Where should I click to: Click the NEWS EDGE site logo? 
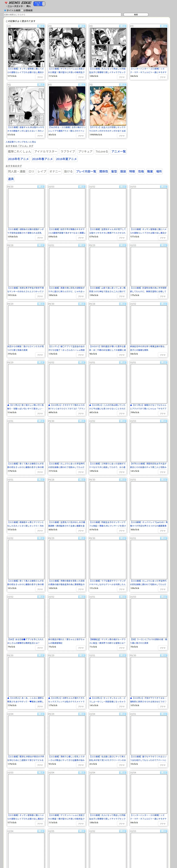(20, 3)
